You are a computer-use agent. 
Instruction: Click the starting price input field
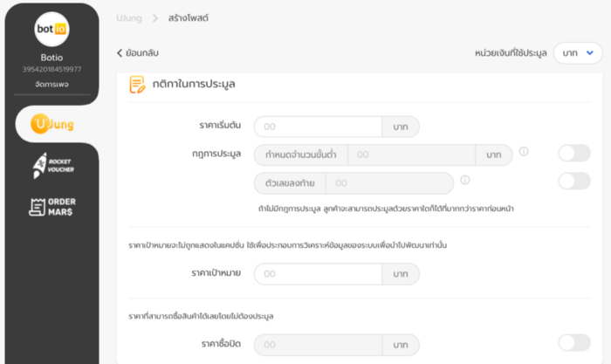click(x=318, y=127)
